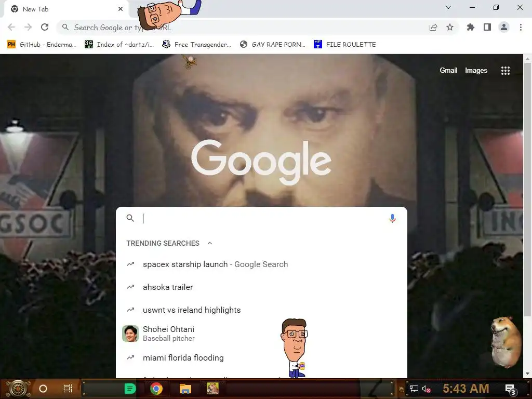532x399 pixels.
Task: Click the network tray icon
Action: pos(414,389)
